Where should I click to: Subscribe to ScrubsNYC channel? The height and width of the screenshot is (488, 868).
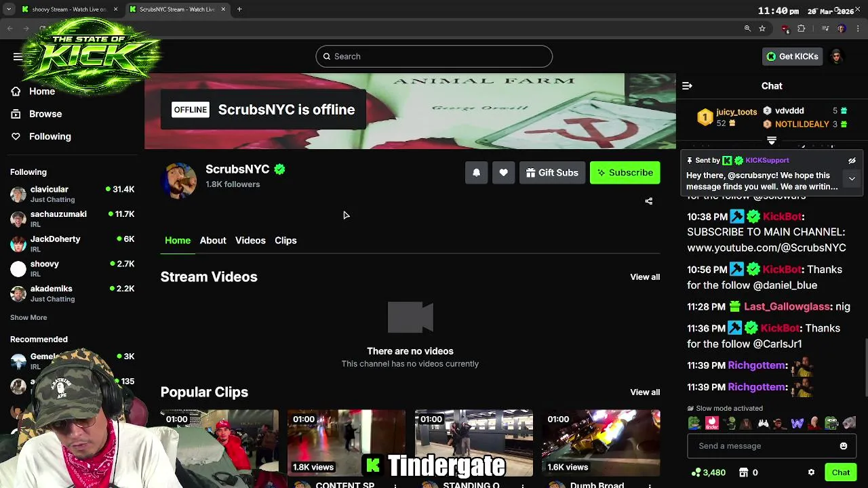coord(625,173)
